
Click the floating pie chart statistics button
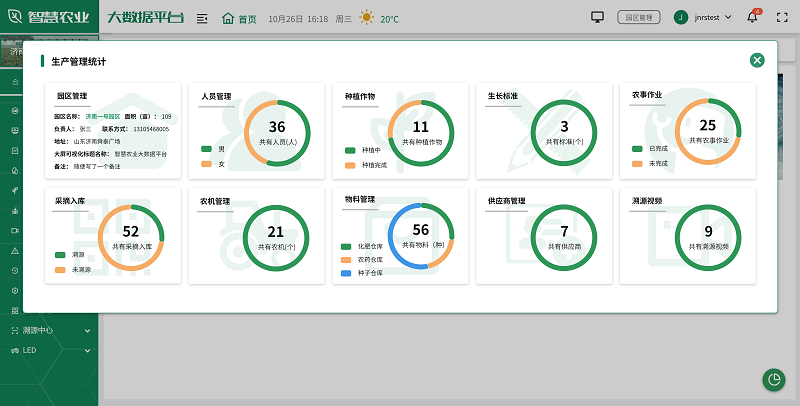[x=773, y=380]
